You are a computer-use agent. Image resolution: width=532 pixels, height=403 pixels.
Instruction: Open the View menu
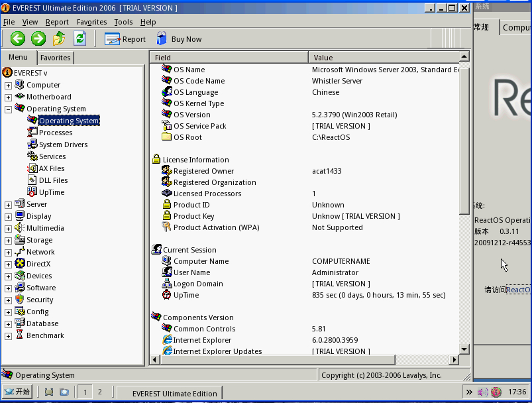click(x=30, y=22)
